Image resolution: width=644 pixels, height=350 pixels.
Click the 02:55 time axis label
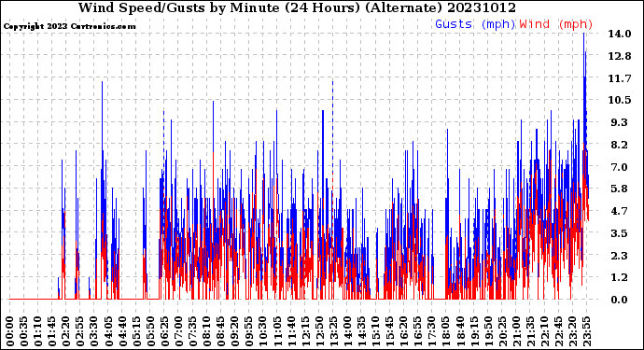tap(80, 331)
